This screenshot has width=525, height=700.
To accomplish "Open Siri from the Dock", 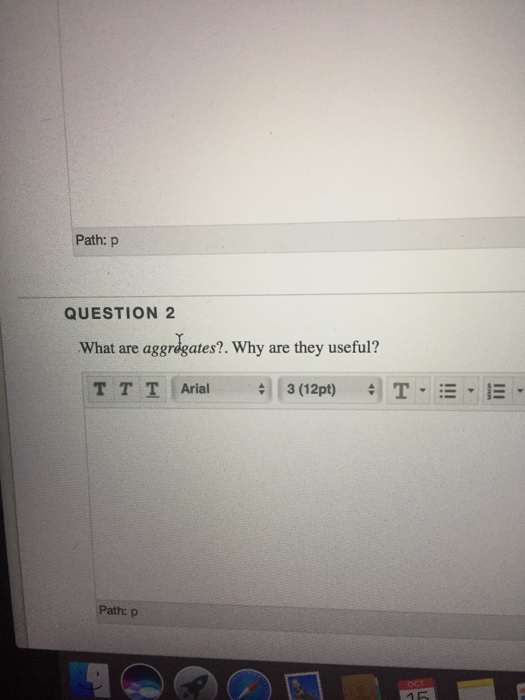I will pyautogui.click(x=142, y=683).
